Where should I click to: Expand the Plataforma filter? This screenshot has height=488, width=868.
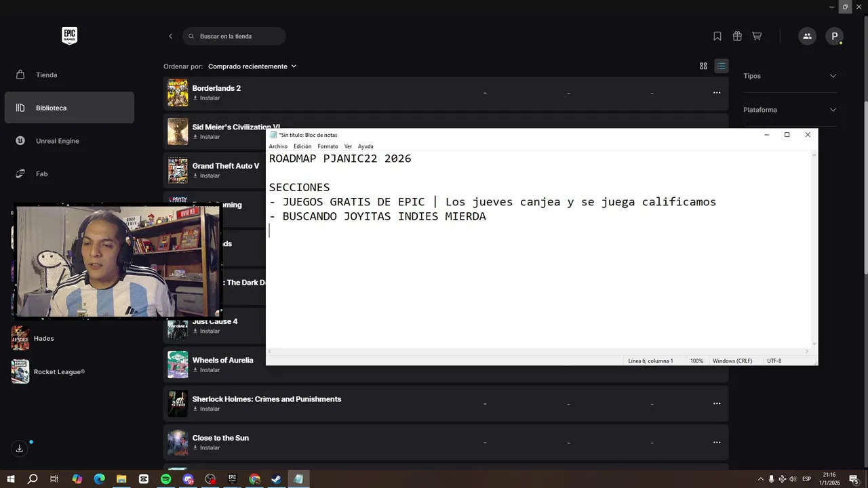click(x=790, y=110)
